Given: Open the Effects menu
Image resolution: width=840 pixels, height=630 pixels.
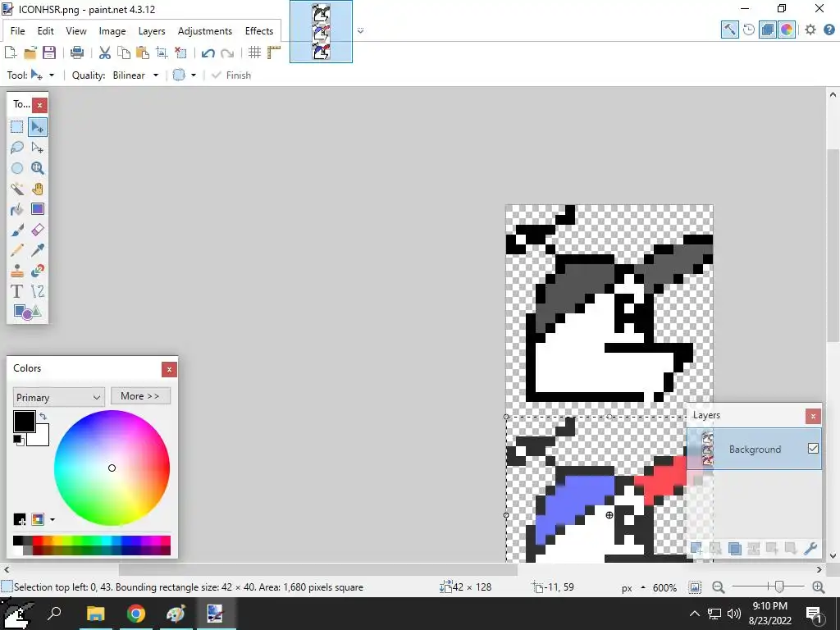Looking at the screenshot, I should tap(258, 31).
